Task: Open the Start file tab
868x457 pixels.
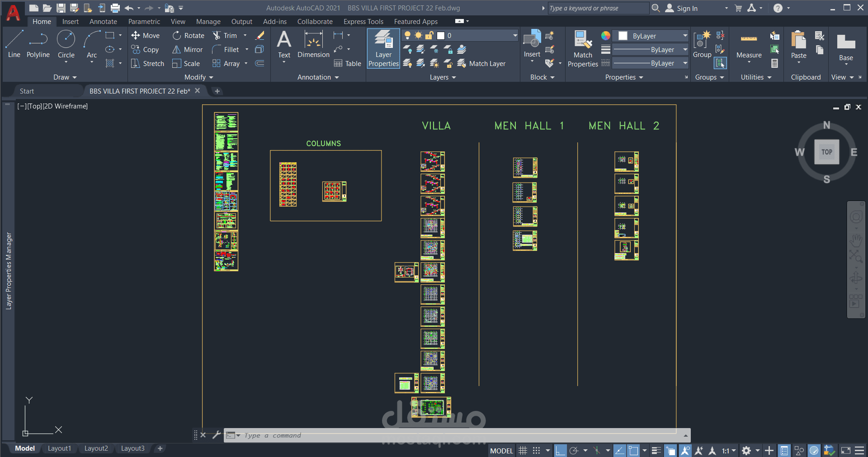Action: [x=27, y=91]
